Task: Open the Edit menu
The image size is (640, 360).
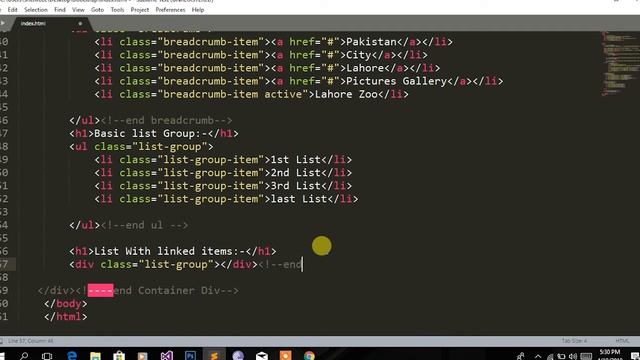Action: point(13,9)
